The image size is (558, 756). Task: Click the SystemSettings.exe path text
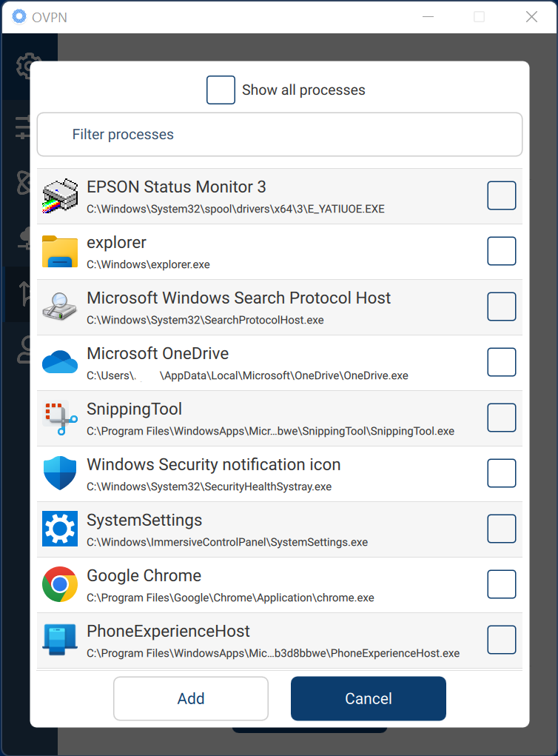[x=227, y=543]
